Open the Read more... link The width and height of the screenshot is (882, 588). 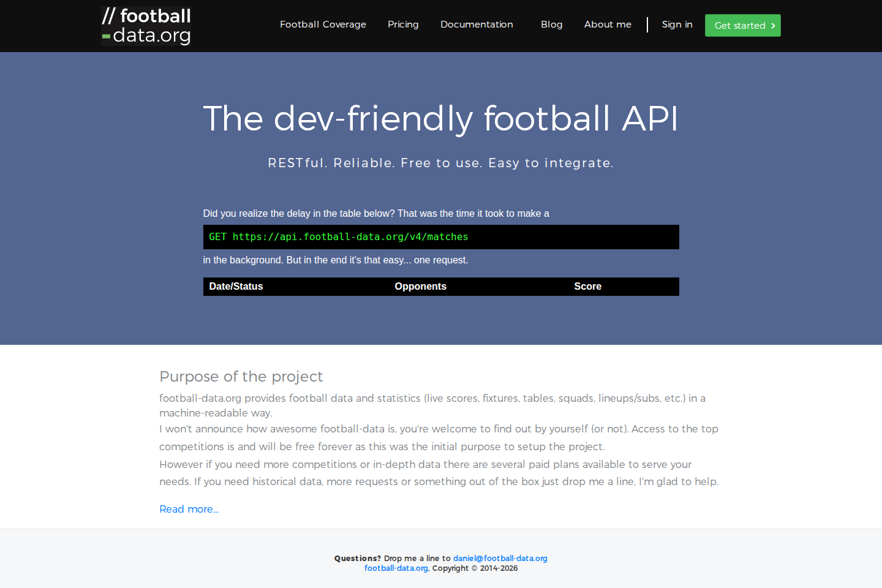click(x=189, y=509)
